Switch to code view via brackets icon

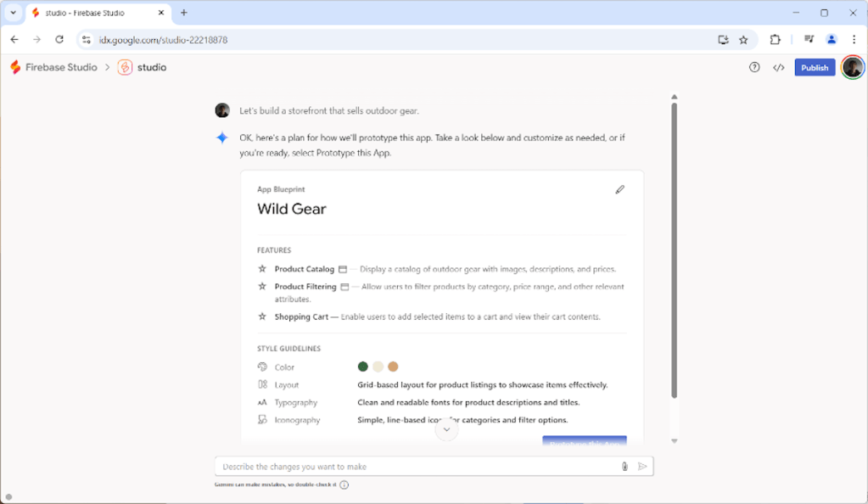point(778,68)
